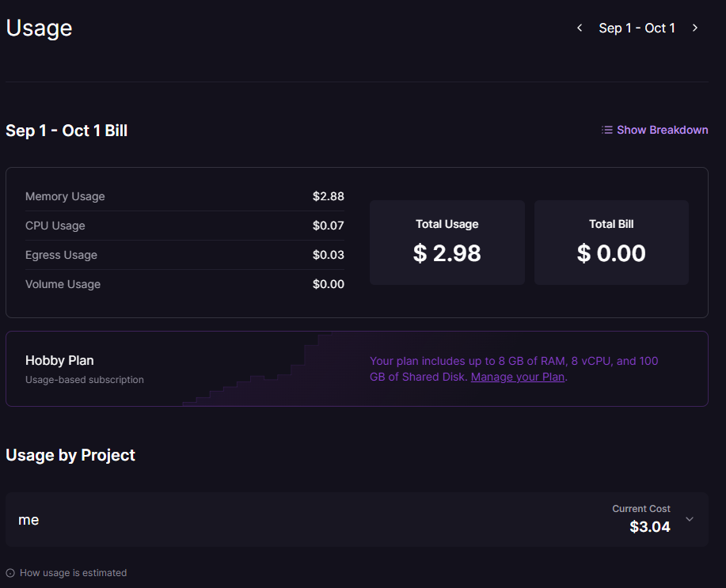Expand the 'me' project chevron
This screenshot has width=726, height=588.
pyautogui.click(x=690, y=519)
